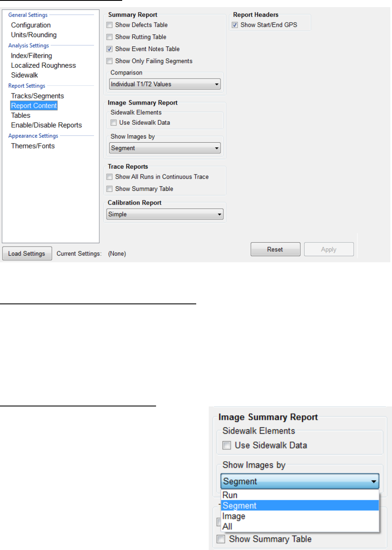Check Show Summary Table in enlarged view
The width and height of the screenshot is (392, 550).
(x=220, y=539)
